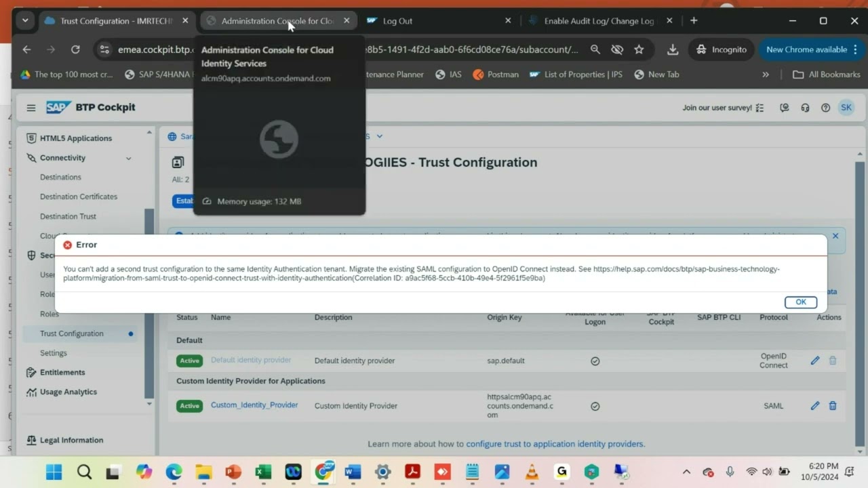The image size is (868, 488).
Task: Open the Custom_Identity_Provider link
Action: point(254,405)
